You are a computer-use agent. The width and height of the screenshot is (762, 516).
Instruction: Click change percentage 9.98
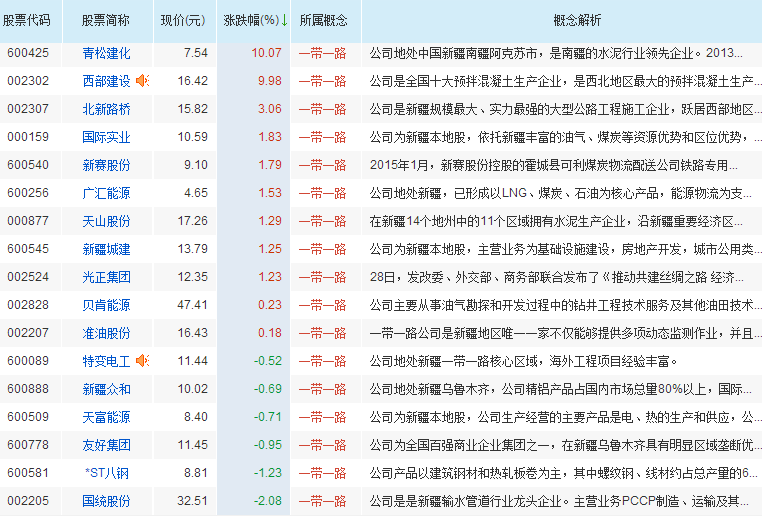pos(270,81)
